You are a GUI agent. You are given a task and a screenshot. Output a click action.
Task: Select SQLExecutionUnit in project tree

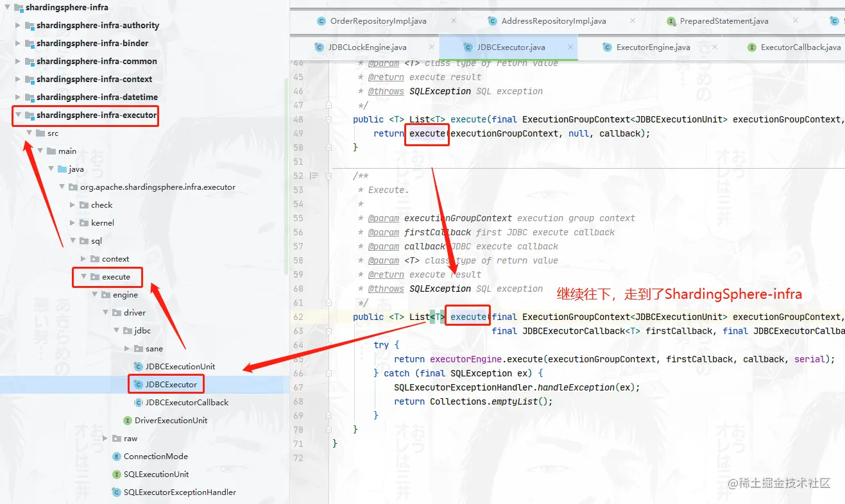tap(156, 475)
